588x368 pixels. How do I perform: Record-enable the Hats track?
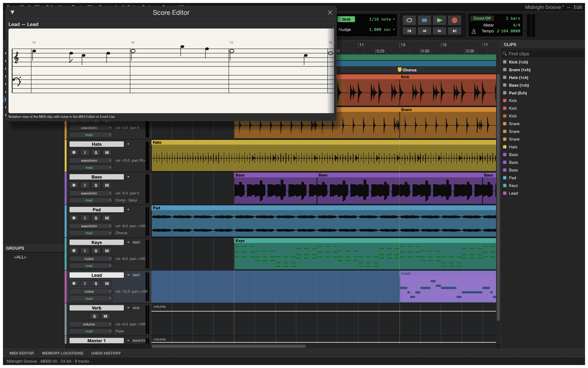click(x=74, y=153)
